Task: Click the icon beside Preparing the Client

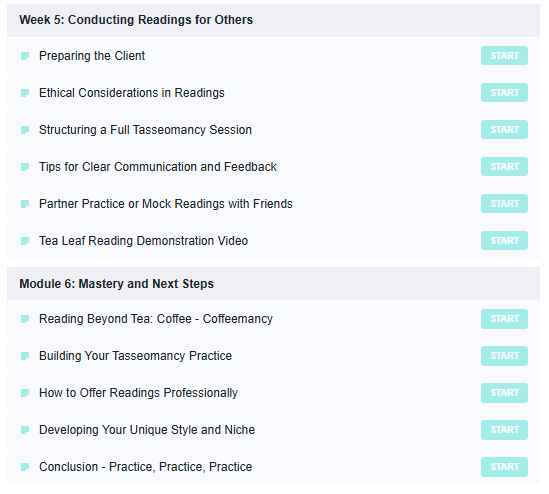Action: [25, 56]
